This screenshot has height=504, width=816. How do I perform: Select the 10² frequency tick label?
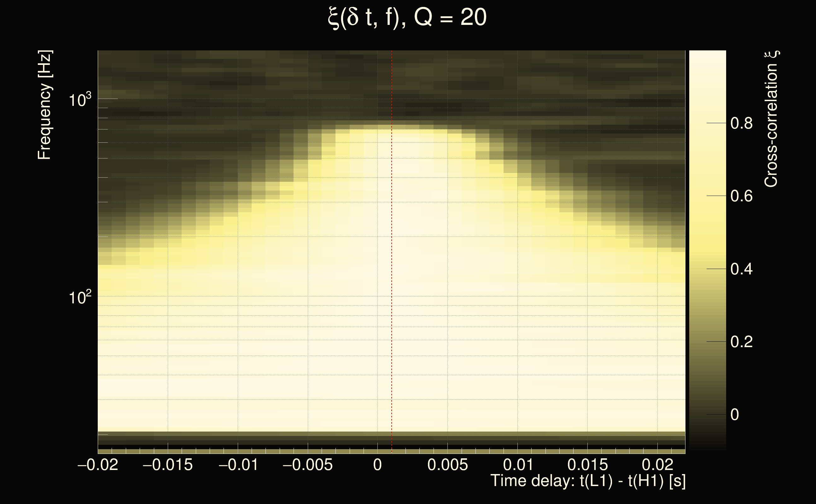pyautogui.click(x=80, y=297)
